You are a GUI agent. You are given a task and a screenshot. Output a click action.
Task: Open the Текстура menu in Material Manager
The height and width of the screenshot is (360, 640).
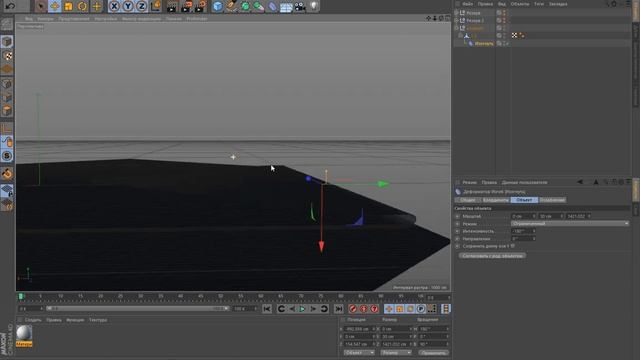98,320
